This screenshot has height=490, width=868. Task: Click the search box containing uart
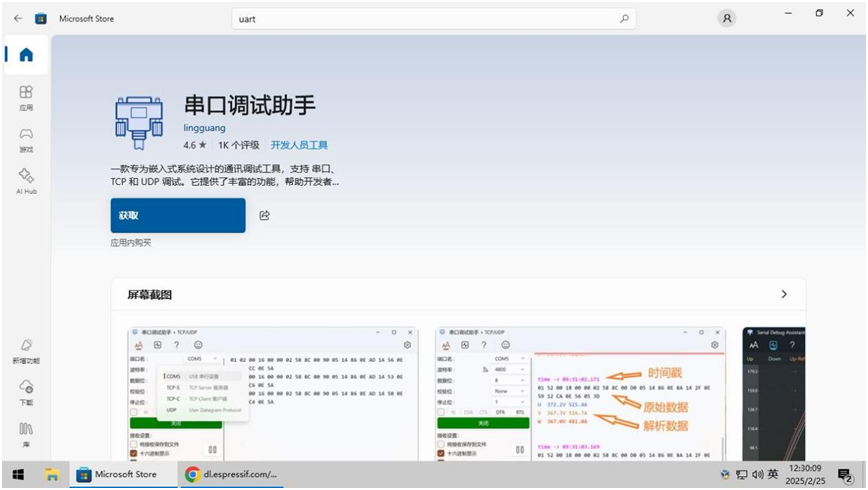(x=433, y=19)
